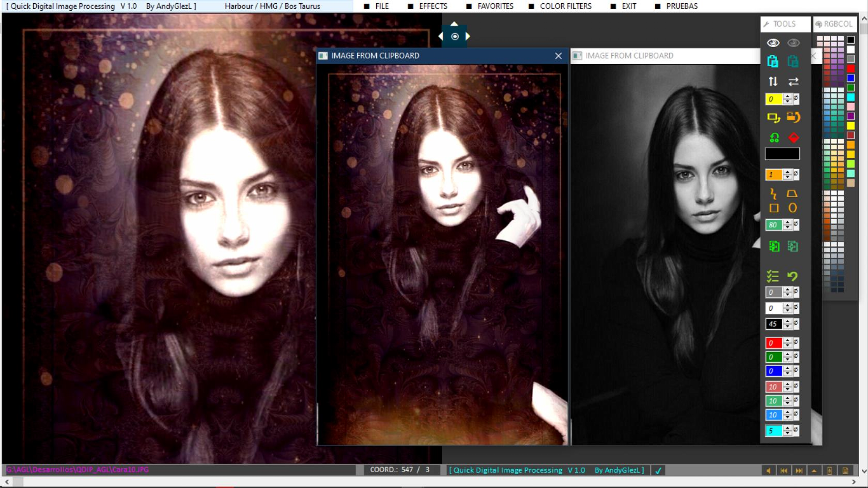Image resolution: width=868 pixels, height=488 pixels.
Task: Click the red diamond icon in Tools
Action: 793,137
